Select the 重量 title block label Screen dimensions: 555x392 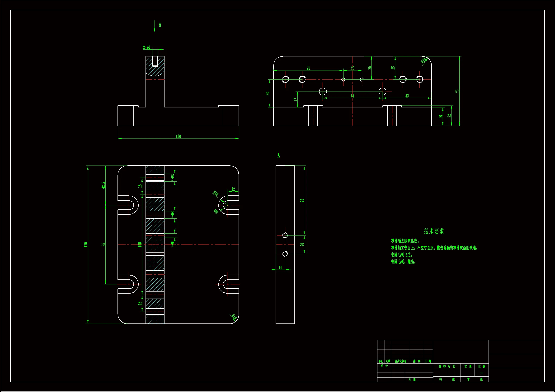[x=468, y=366]
